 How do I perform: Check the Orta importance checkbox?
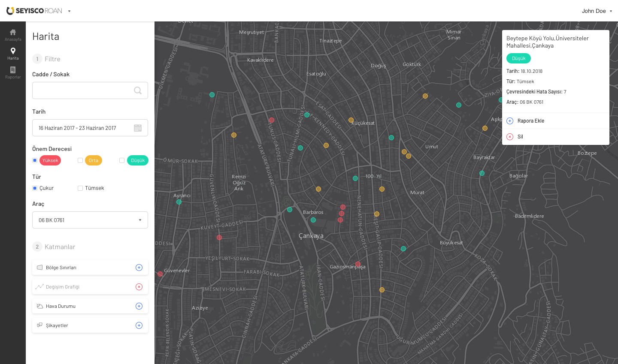pos(80,160)
